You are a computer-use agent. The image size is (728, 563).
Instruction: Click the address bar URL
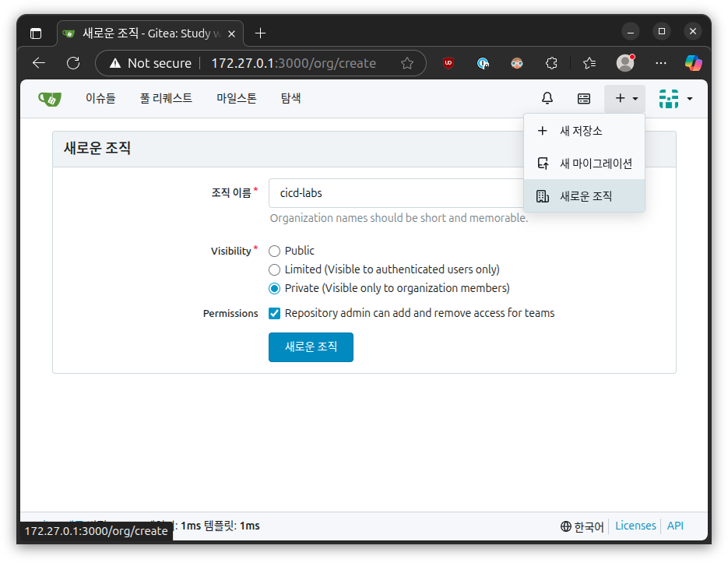pos(294,63)
